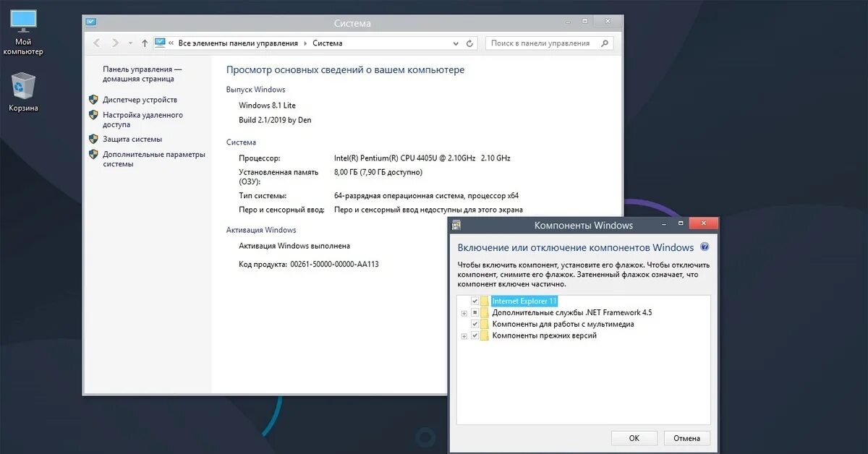Click processor value Intel(R) Pentium(R) CPU 4405U
868x454 pixels.
coord(422,158)
